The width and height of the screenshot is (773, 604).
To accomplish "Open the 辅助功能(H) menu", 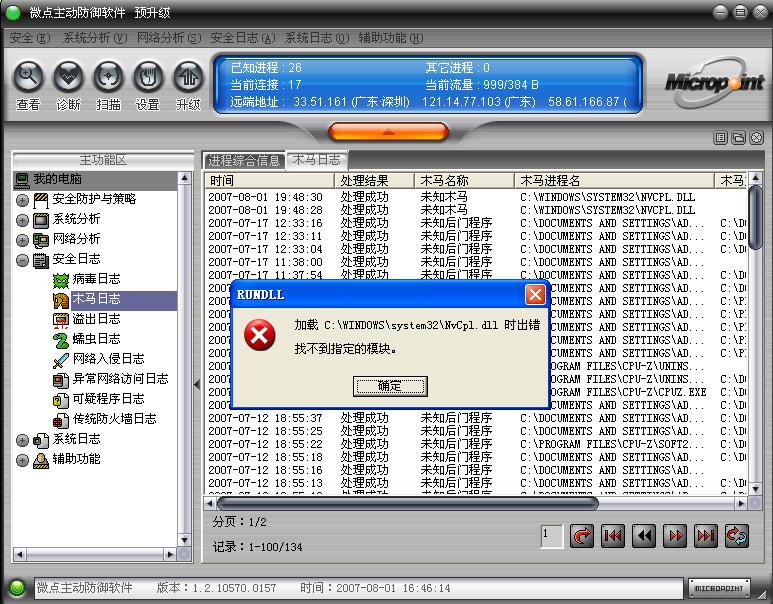I will click(391, 38).
